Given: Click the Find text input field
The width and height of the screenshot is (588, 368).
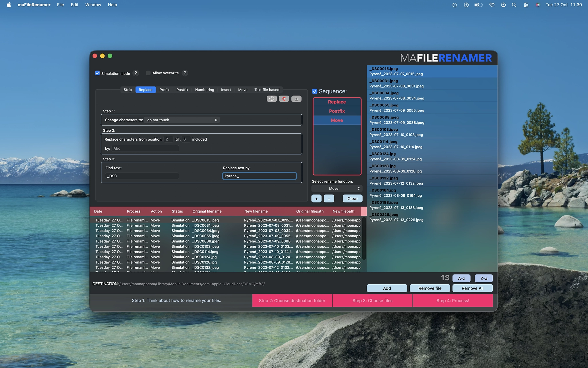Looking at the screenshot, I should point(142,176).
